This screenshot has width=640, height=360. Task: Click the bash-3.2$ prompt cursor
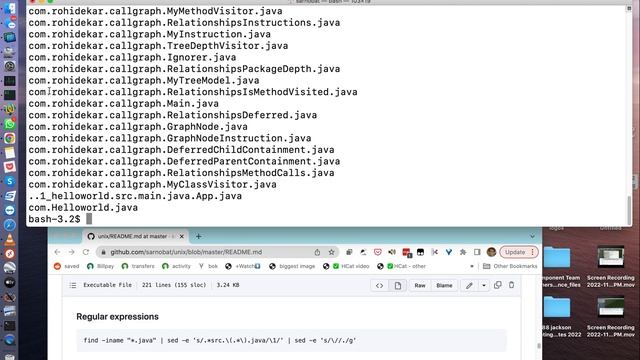click(x=89, y=219)
